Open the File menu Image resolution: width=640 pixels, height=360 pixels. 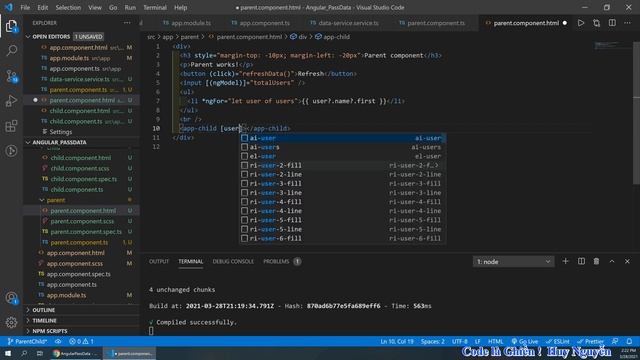pyautogui.click(x=25, y=7)
